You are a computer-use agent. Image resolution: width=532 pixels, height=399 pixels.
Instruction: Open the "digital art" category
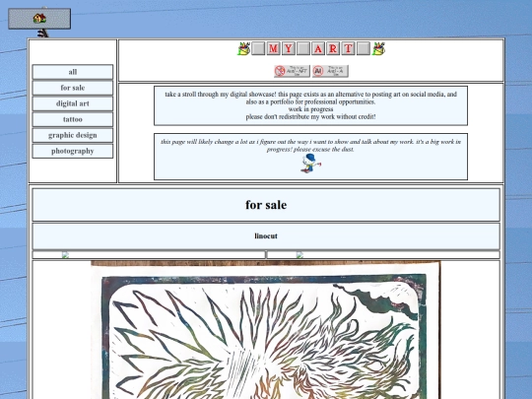(x=73, y=103)
